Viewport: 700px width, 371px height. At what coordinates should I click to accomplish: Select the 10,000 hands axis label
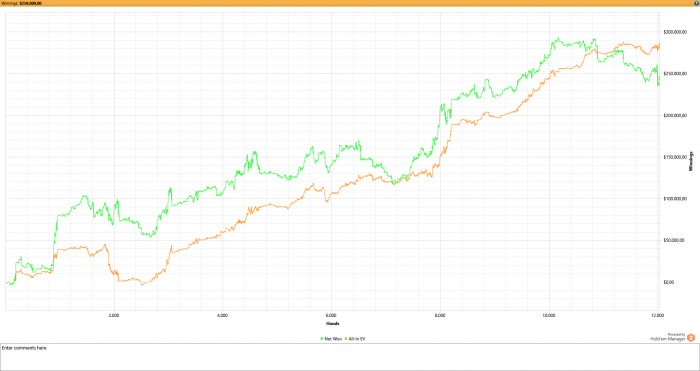(x=549, y=315)
